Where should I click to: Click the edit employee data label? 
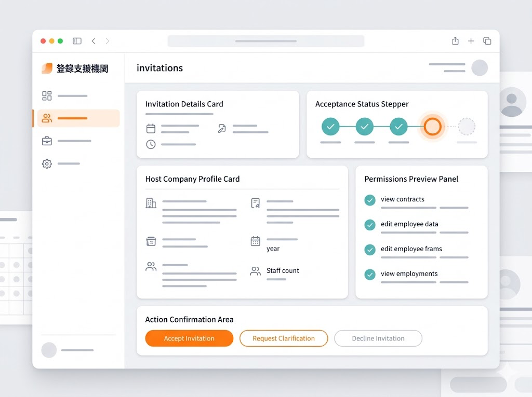409,224
